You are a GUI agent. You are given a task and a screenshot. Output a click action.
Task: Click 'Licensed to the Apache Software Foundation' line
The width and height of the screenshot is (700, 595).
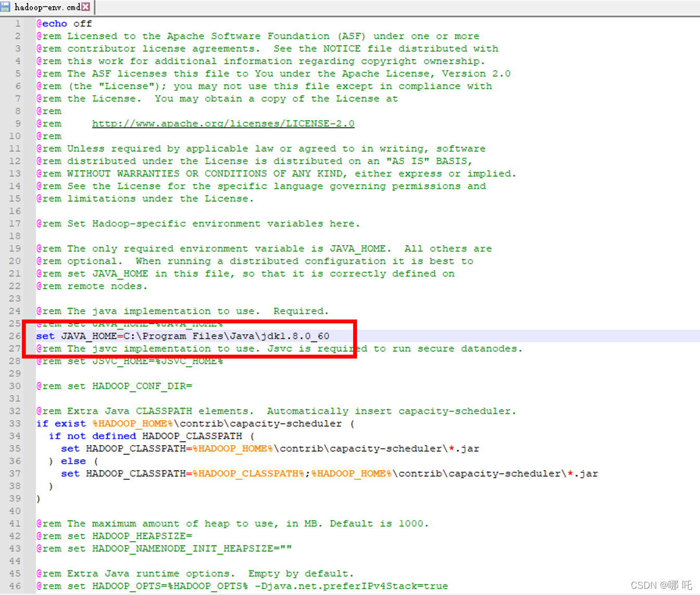[258, 36]
